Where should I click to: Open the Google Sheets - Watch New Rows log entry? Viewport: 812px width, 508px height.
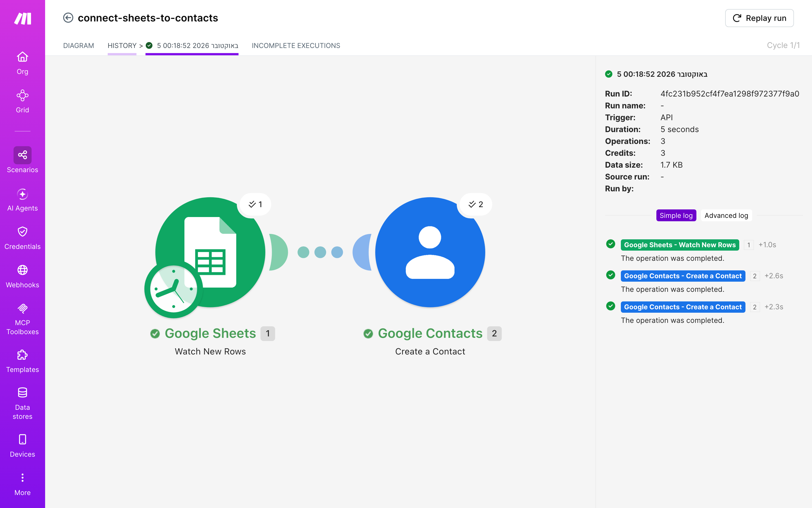point(680,245)
